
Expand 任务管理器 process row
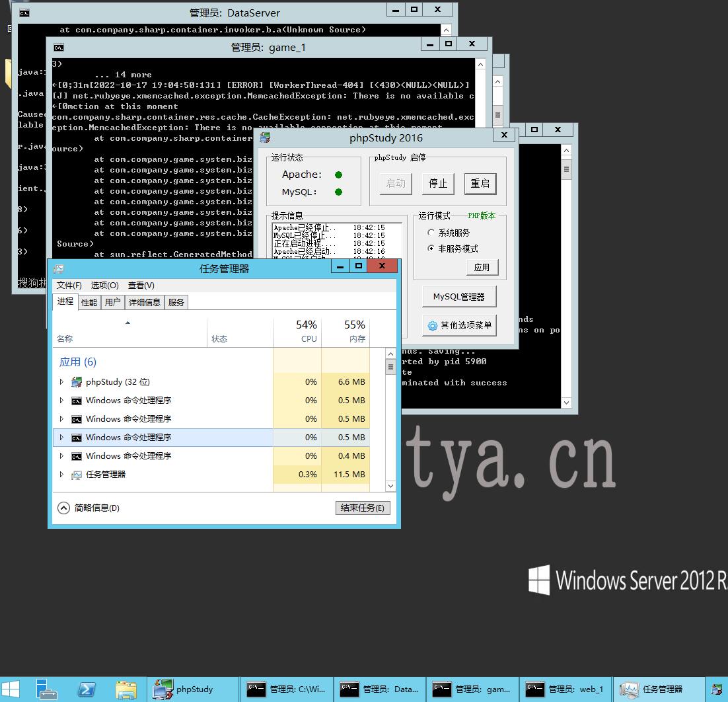coord(61,475)
